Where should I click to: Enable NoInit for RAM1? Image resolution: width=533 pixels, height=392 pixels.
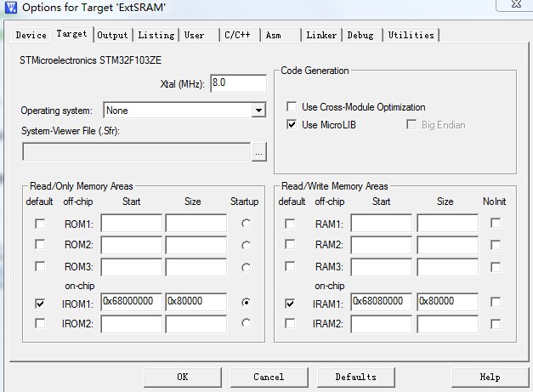496,223
